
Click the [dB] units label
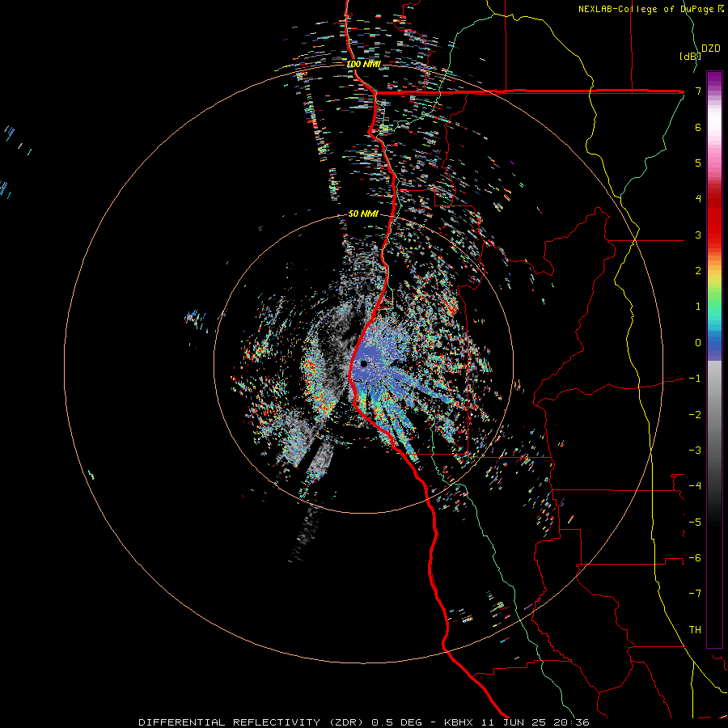[690, 56]
